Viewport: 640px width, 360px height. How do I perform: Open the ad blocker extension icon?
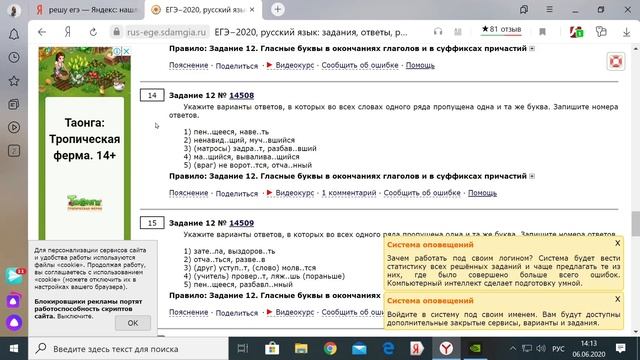[576, 31]
